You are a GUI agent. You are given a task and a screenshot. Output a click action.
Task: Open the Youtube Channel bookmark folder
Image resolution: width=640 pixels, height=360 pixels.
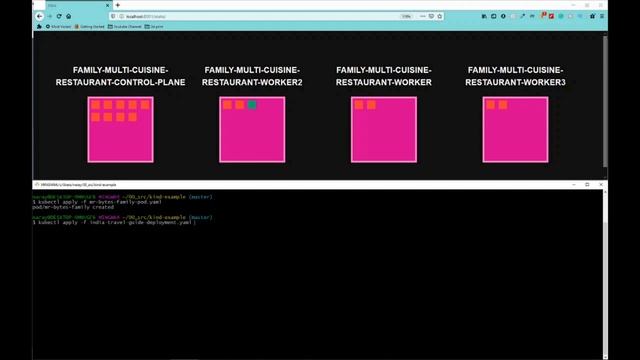point(125,27)
